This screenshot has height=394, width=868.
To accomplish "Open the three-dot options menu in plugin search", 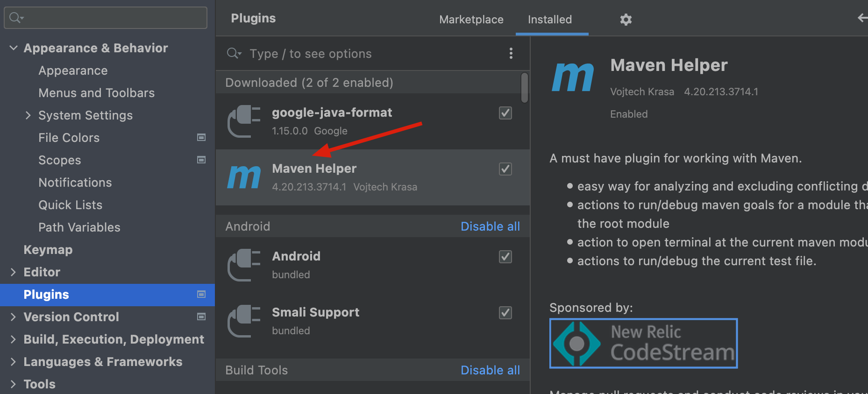I will 511,53.
